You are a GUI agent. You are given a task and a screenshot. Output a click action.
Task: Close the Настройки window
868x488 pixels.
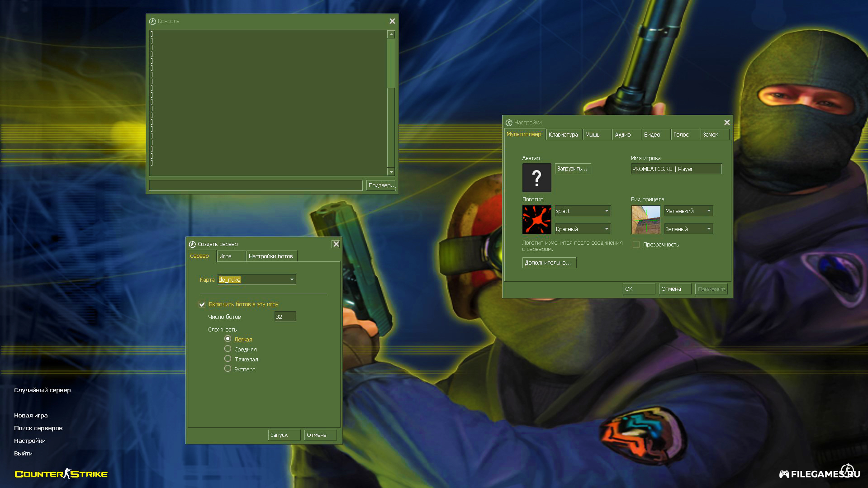pyautogui.click(x=727, y=123)
